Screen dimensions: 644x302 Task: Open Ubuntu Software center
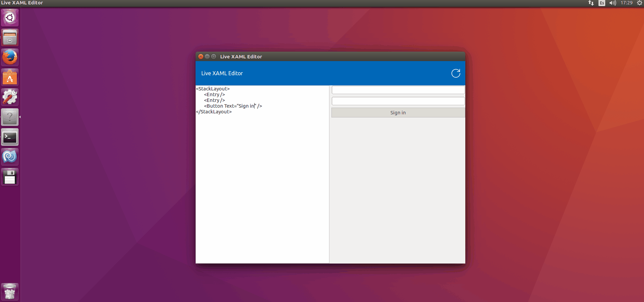tap(10, 77)
